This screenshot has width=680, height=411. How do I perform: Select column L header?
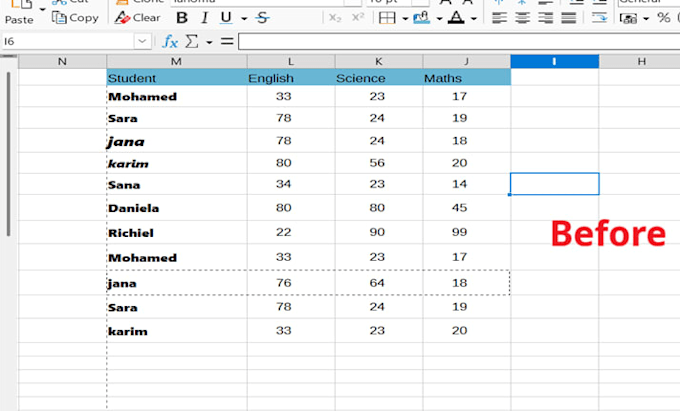pos(291,62)
